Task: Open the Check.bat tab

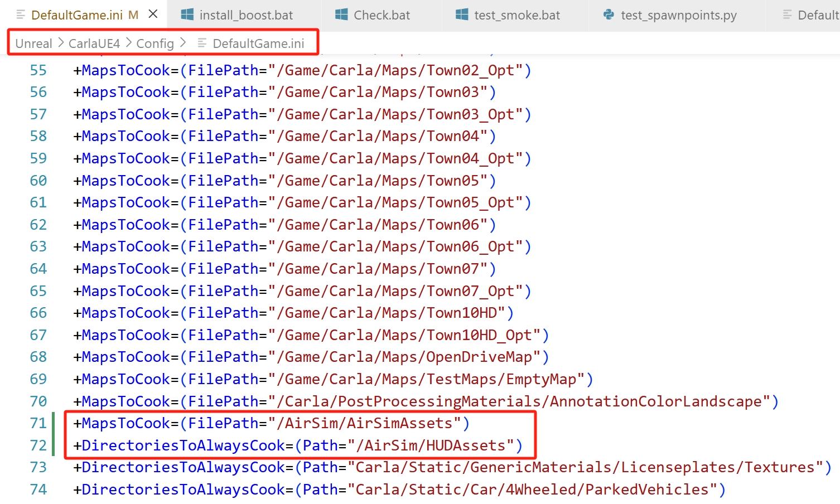Action: pyautogui.click(x=382, y=15)
